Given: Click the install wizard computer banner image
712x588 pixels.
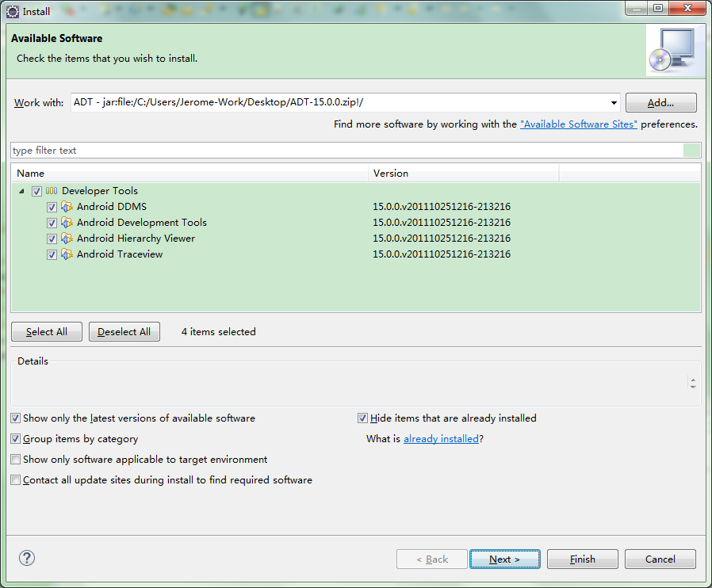Looking at the screenshot, I should (676, 50).
